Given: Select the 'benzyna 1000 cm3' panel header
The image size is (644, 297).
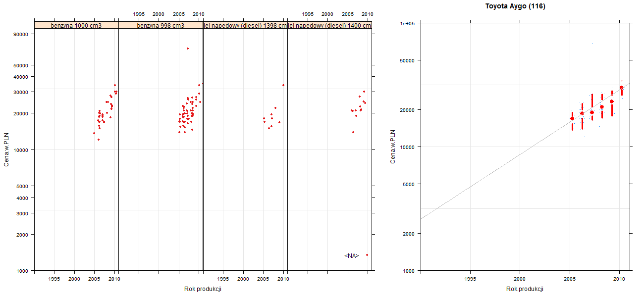Looking at the screenshot, I should [76, 25].
